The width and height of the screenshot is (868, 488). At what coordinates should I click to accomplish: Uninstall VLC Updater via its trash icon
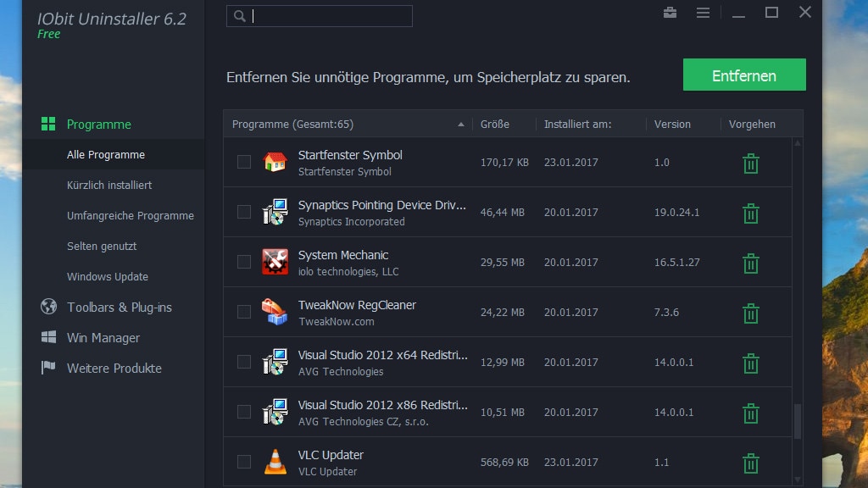(750, 463)
